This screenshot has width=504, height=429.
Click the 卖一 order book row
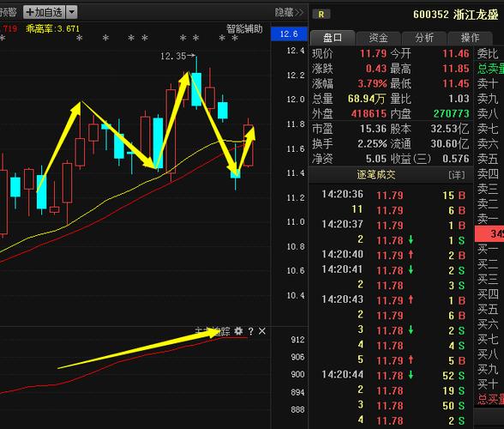(x=489, y=219)
